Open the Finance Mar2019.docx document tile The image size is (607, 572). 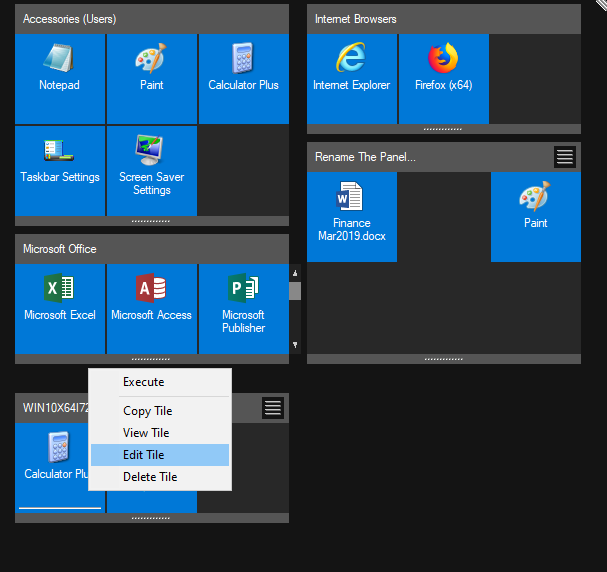pos(351,215)
